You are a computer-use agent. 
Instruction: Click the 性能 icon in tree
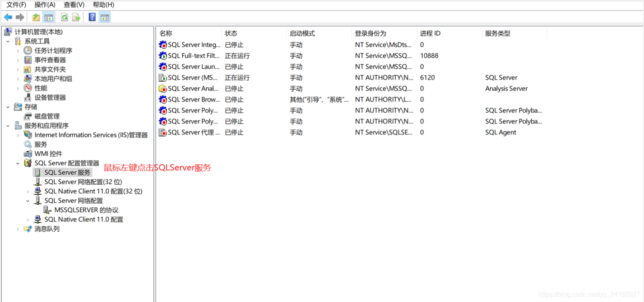(x=28, y=88)
